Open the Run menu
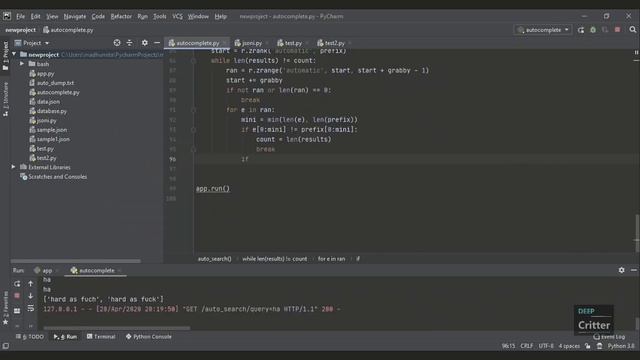Image resolution: width=640 pixels, height=360 pixels. tap(142, 16)
